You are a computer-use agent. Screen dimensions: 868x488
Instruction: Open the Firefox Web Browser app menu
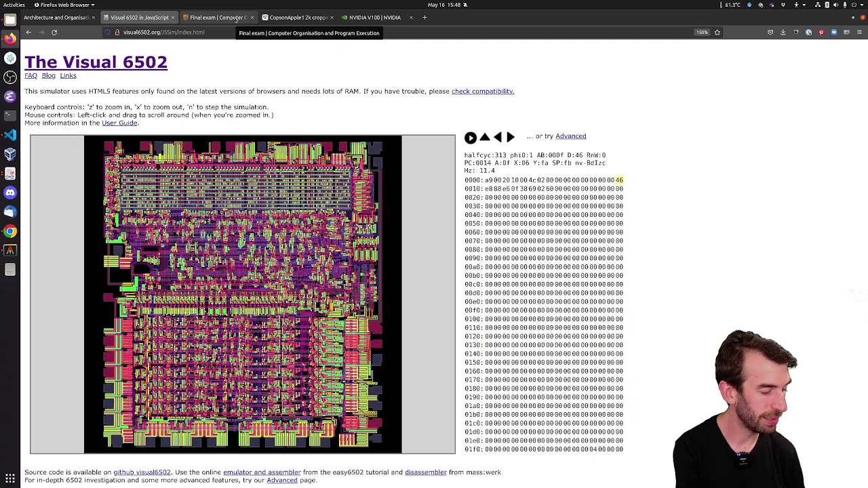tap(64, 5)
